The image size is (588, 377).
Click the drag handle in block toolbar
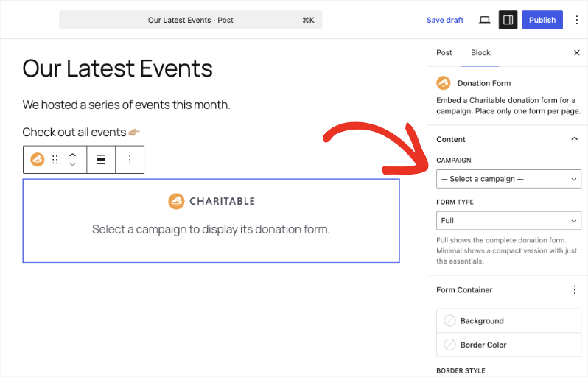coord(55,160)
